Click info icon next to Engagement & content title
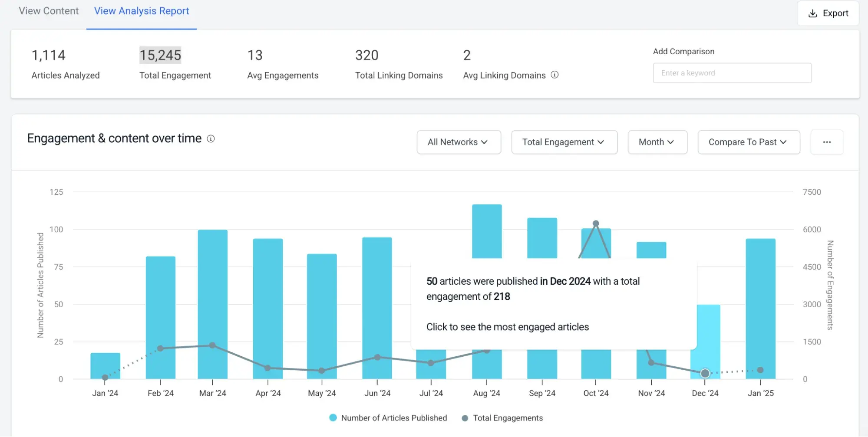868x437 pixels. 211,139
